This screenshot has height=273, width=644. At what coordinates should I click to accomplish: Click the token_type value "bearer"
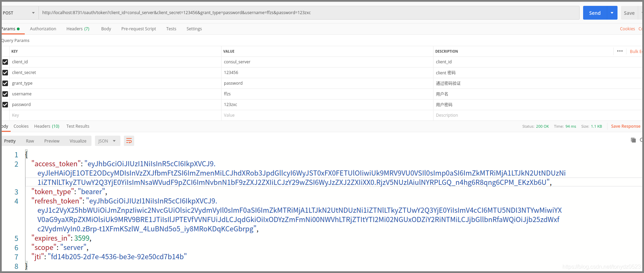(x=92, y=192)
